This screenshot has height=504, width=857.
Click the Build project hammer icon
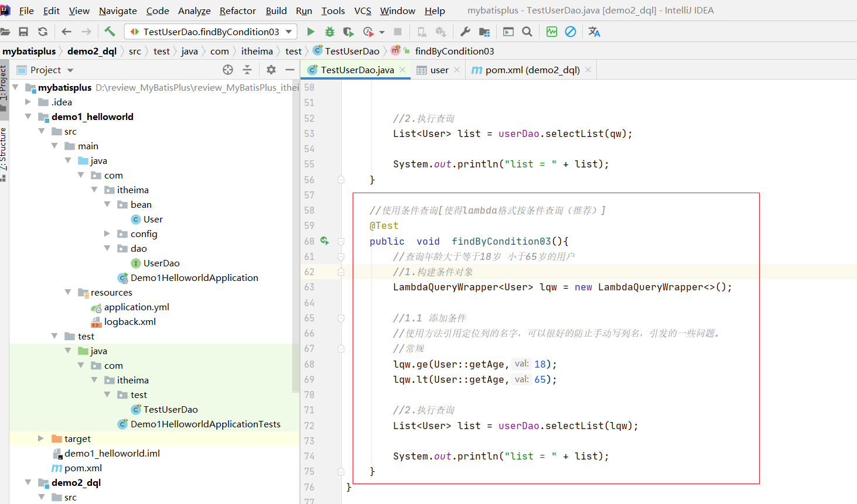pos(110,32)
